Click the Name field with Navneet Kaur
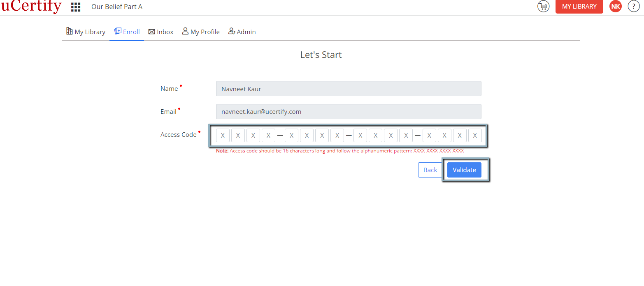The height and width of the screenshot is (286, 644). (x=349, y=89)
